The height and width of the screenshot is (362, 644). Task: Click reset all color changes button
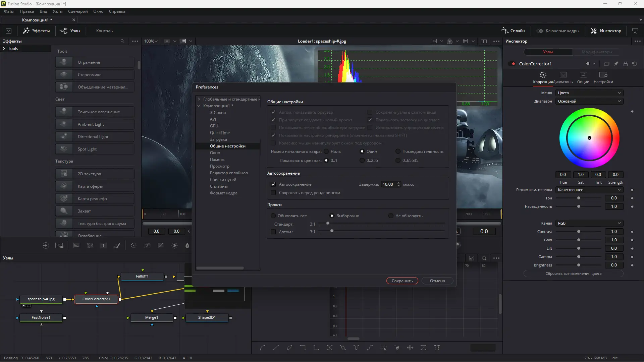(573, 274)
